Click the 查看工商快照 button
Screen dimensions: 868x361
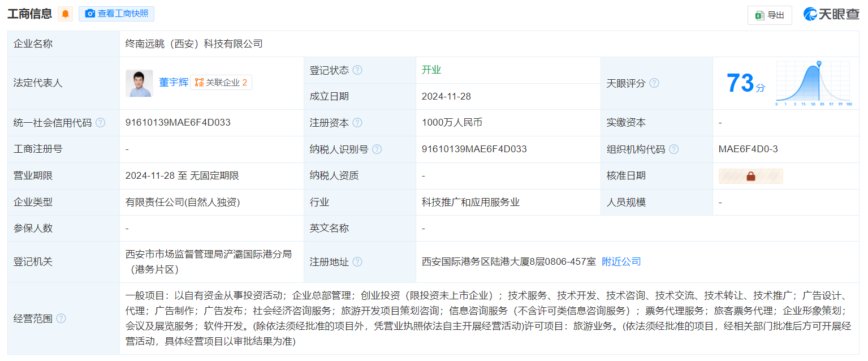click(x=116, y=14)
